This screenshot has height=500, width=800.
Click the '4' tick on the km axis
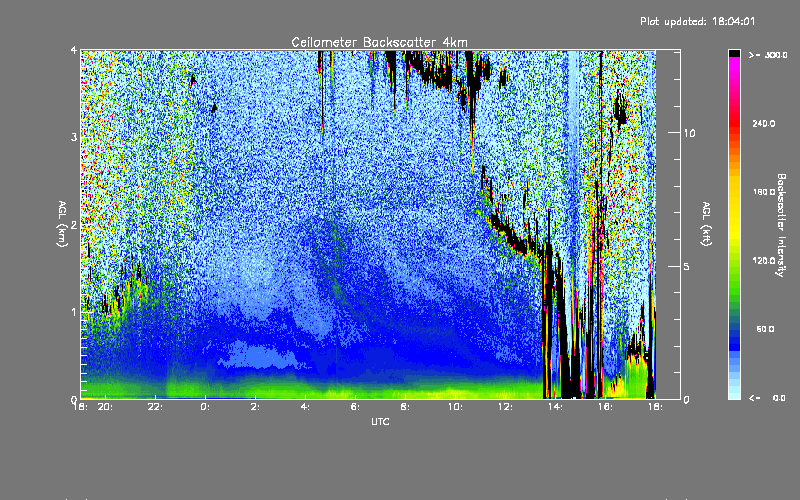pos(74,50)
